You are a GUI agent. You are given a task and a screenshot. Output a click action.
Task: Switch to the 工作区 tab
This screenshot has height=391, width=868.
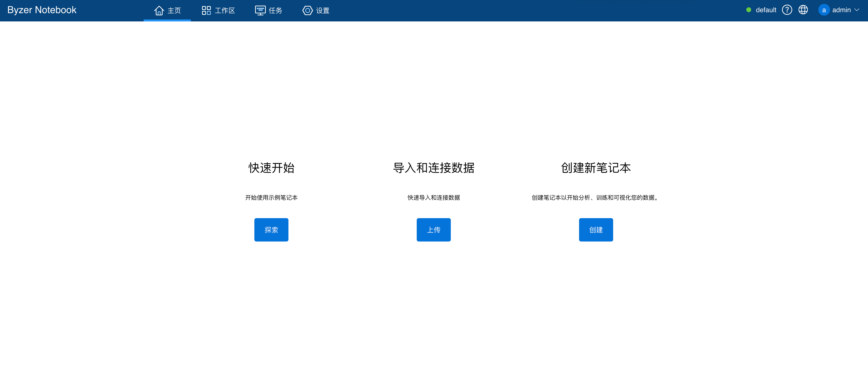tap(225, 11)
